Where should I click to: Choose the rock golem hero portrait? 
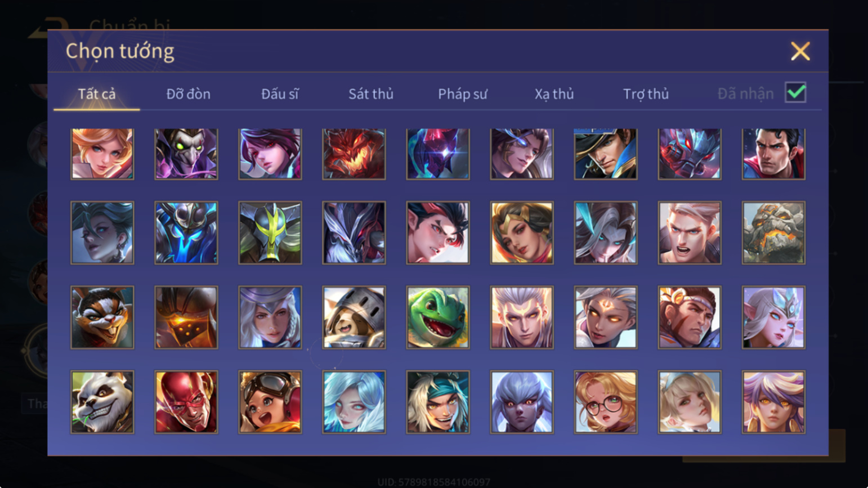pyautogui.click(x=773, y=233)
